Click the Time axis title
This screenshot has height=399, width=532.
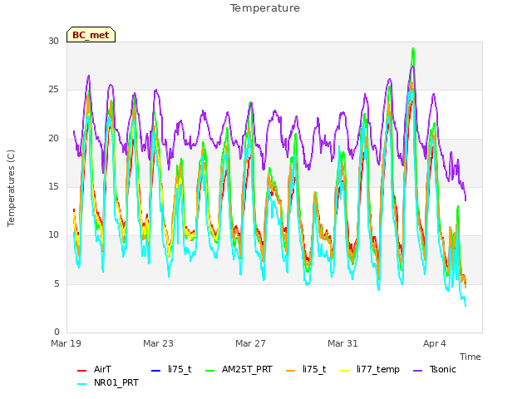coord(470,357)
